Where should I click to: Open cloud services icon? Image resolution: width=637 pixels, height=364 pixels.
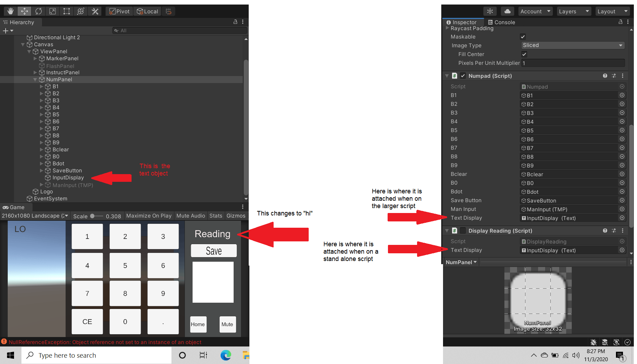[507, 11]
